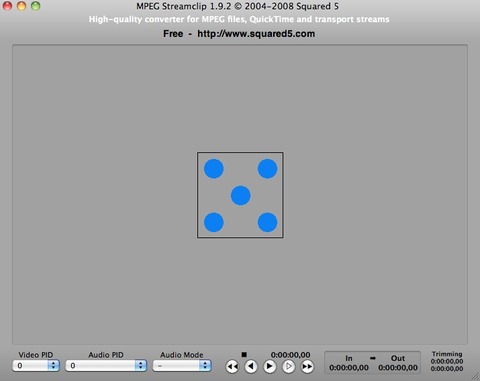Image resolution: width=480 pixels, height=381 pixels.
Task: Open the Video PID dropdown
Action: click(36, 366)
